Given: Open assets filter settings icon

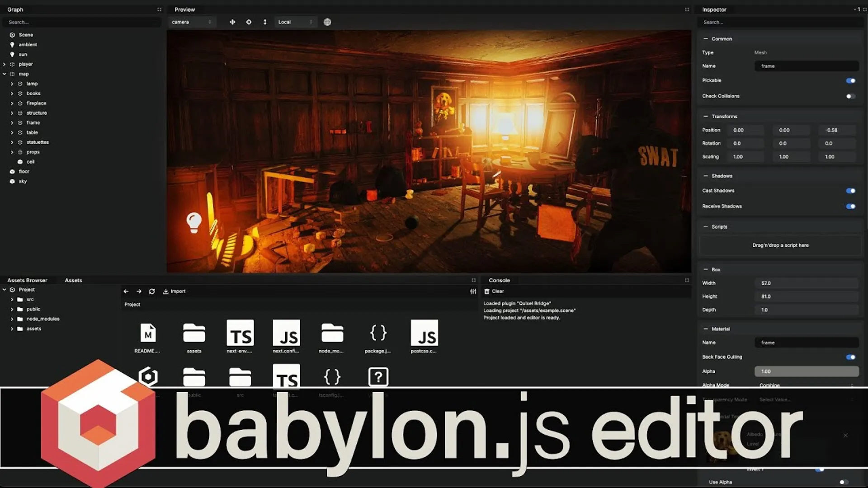Looking at the screenshot, I should tap(473, 291).
